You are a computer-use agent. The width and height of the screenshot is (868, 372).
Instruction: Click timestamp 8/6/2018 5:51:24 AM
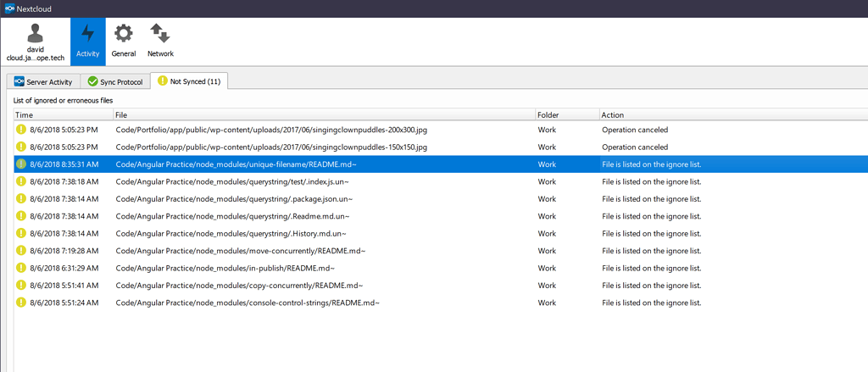64,303
